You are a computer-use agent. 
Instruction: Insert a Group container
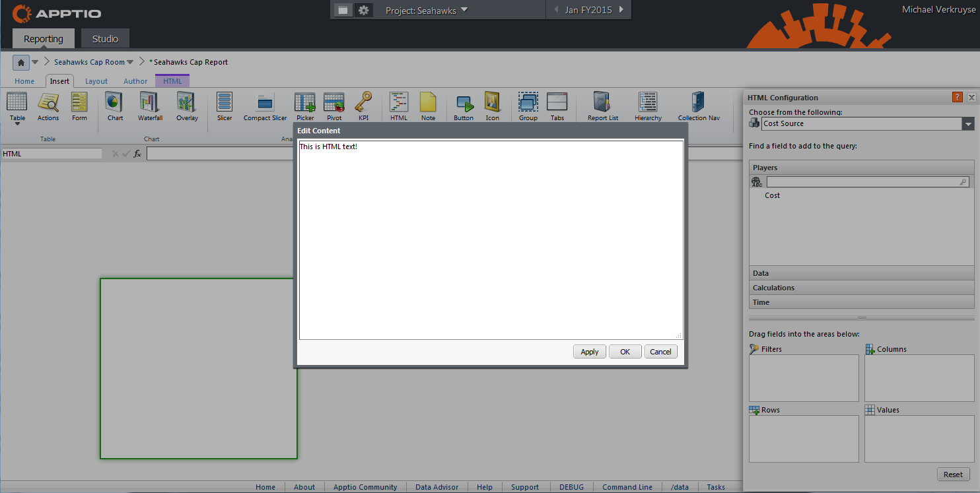click(528, 107)
